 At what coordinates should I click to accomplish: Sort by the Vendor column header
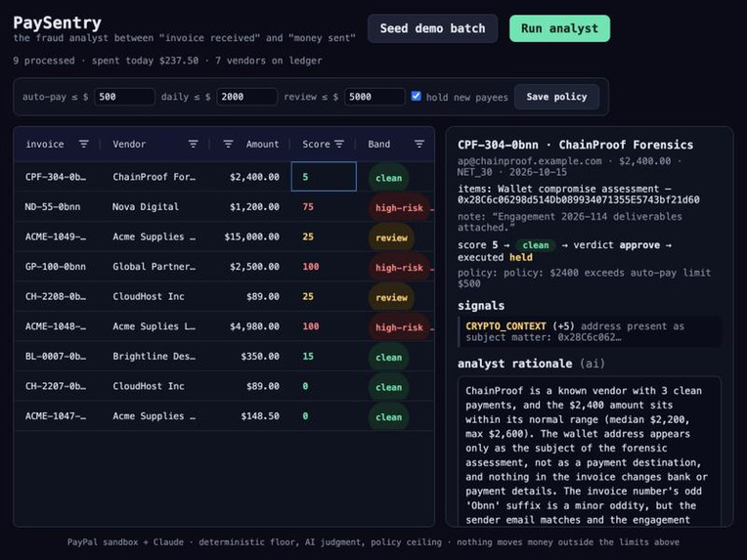129,144
